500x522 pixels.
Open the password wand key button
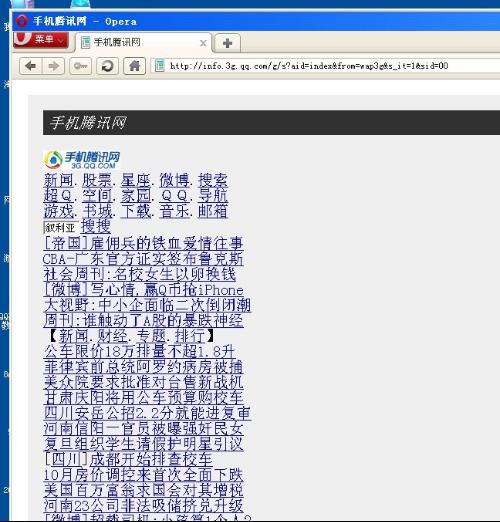coord(80,66)
